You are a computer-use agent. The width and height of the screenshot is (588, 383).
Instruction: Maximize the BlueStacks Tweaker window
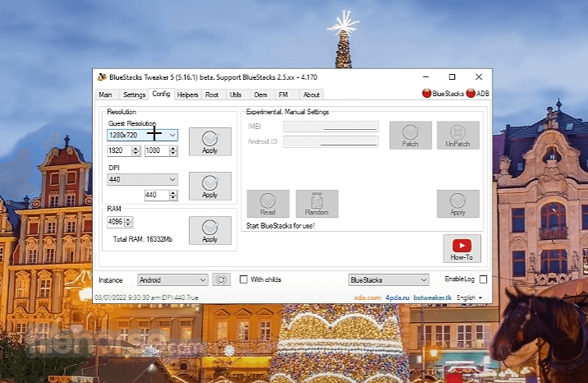452,76
